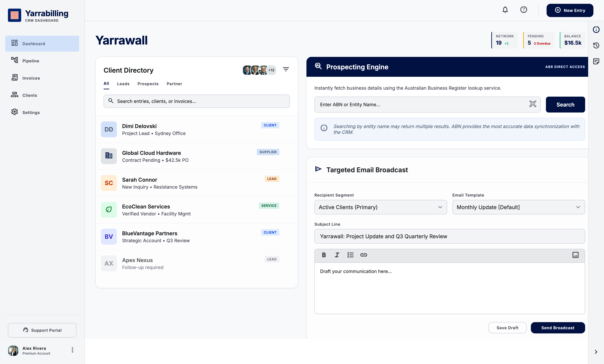
Task: Select the Sarah Connor entry name
Action: coord(139,180)
